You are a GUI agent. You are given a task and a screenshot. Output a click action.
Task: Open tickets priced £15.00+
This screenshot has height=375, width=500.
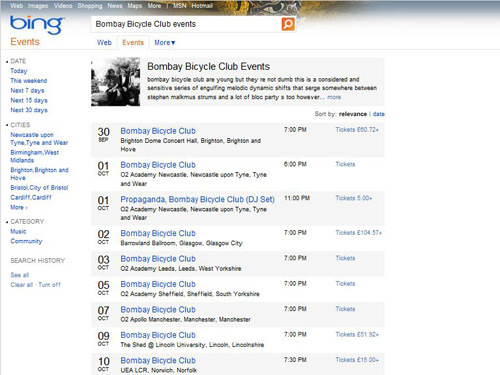click(x=357, y=360)
